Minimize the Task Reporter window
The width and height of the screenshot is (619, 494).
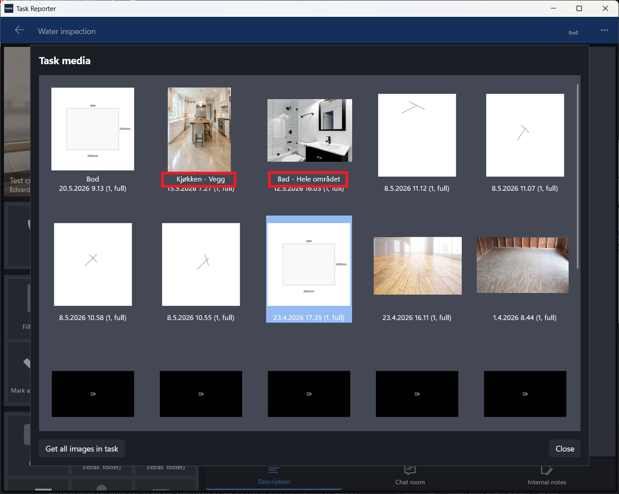click(553, 8)
